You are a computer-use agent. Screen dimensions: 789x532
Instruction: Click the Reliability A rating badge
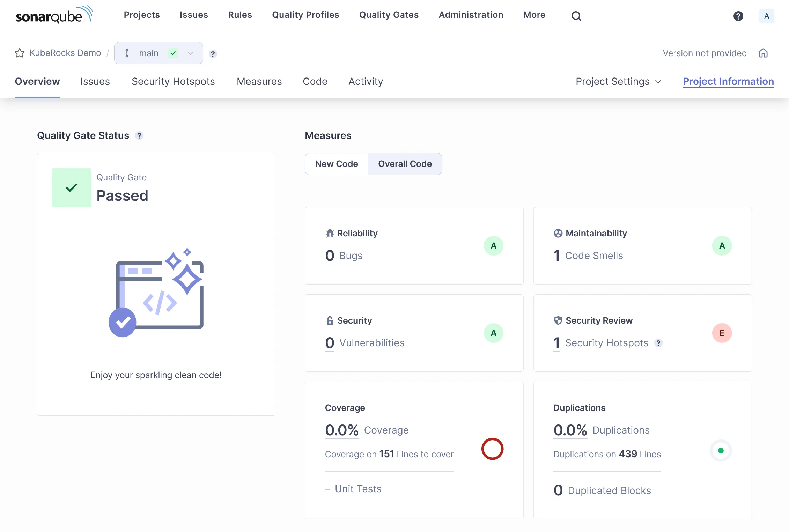click(x=493, y=246)
